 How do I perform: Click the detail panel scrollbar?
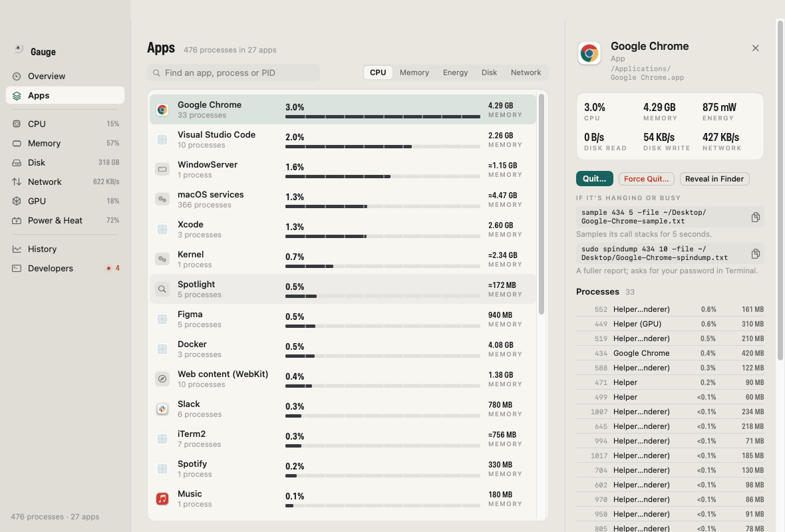pyautogui.click(x=780, y=190)
